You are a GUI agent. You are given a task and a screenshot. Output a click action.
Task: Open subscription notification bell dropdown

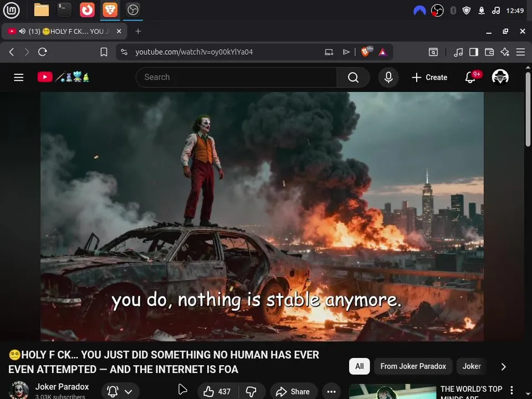tap(120, 392)
